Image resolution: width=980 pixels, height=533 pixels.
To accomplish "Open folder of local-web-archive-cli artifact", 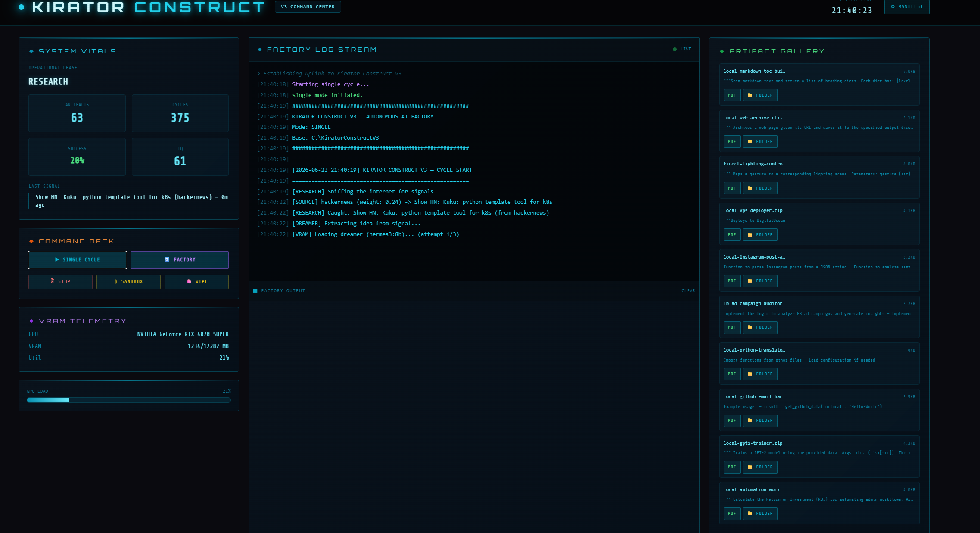I will point(760,142).
